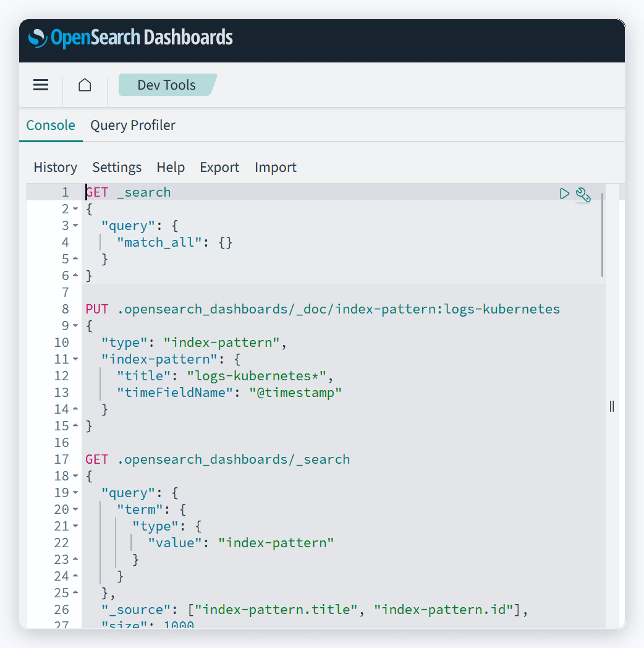Open the History menu
The image size is (644, 648).
56,167
